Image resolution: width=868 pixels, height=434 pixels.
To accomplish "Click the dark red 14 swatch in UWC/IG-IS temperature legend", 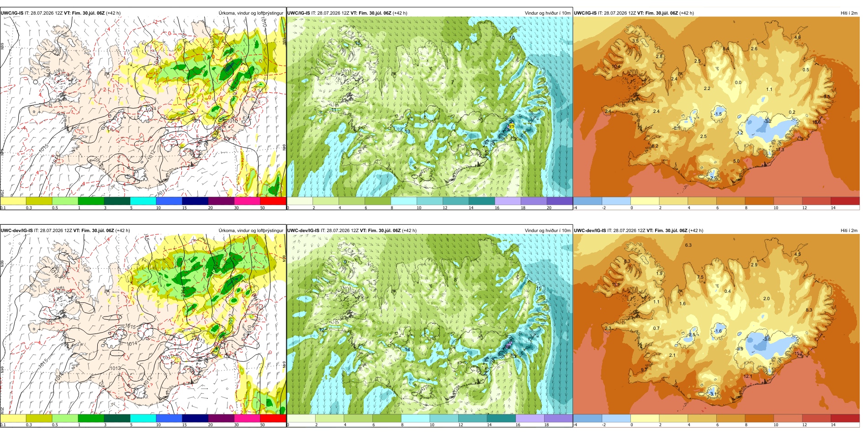I will coord(845,201).
